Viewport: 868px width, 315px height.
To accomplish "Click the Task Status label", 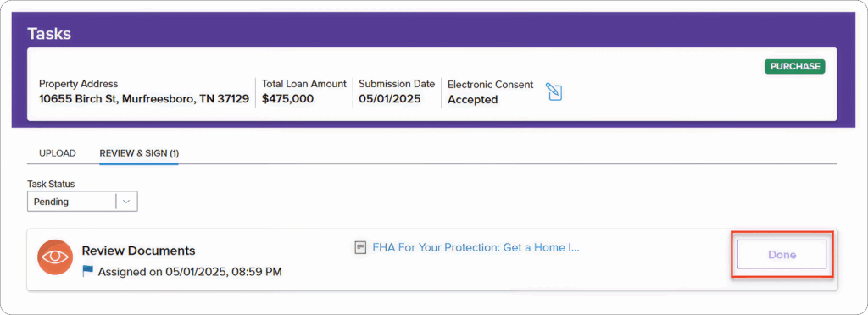I will [51, 184].
